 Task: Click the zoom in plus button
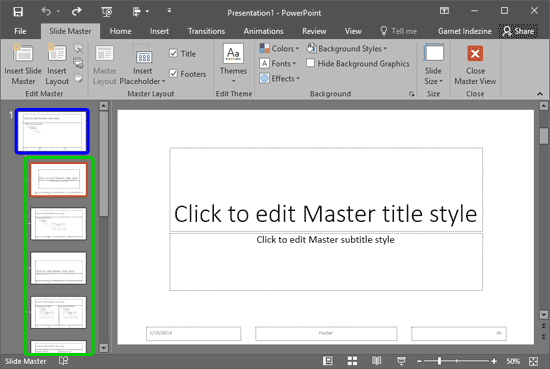pos(494,361)
